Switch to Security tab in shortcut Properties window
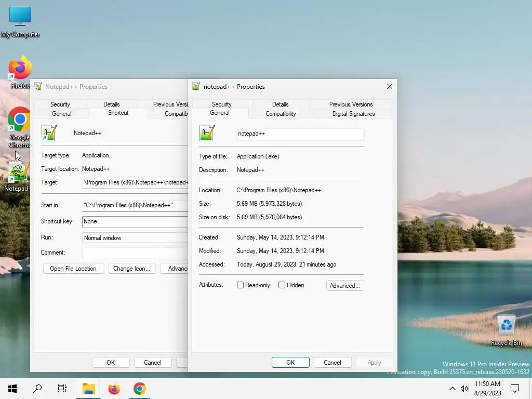 [x=60, y=104]
